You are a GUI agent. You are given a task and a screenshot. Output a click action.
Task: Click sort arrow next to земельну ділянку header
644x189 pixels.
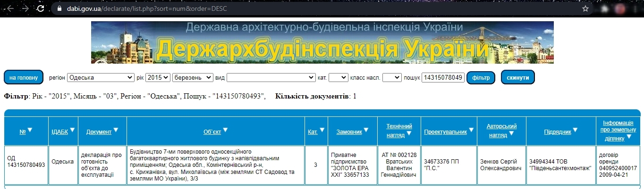(x=629, y=137)
